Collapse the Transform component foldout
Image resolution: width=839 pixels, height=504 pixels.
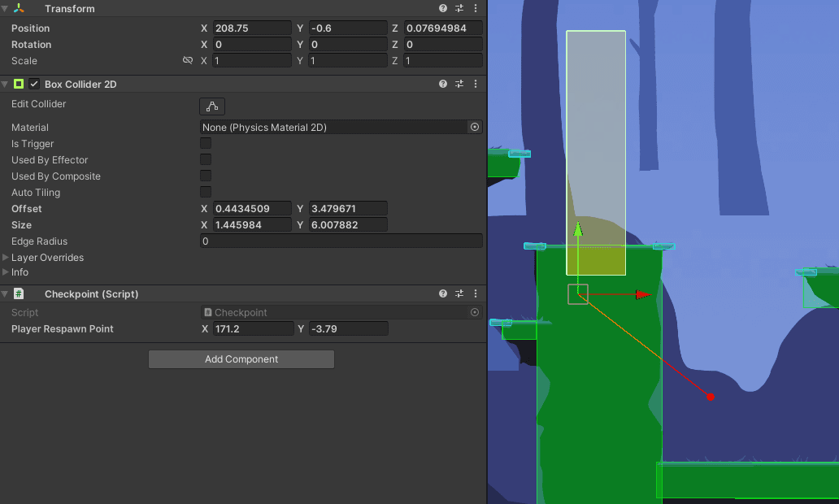click(x=6, y=8)
